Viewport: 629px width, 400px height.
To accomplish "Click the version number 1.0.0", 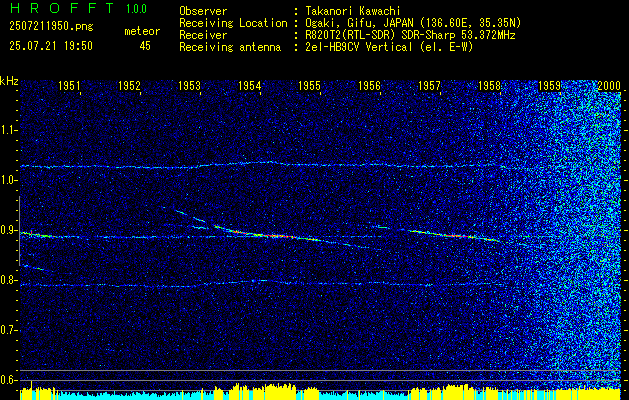I will point(136,8).
